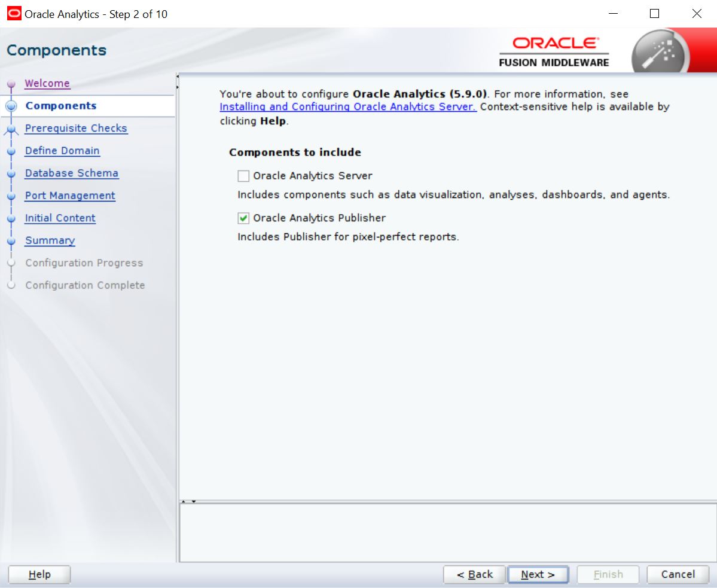Open the Summary step
This screenshot has width=717, height=588.
point(50,240)
